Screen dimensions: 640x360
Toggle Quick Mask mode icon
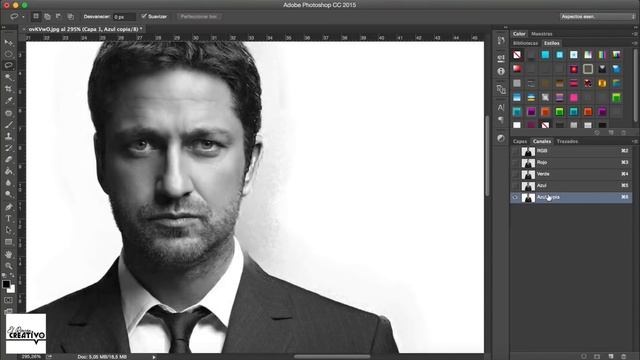[8, 300]
